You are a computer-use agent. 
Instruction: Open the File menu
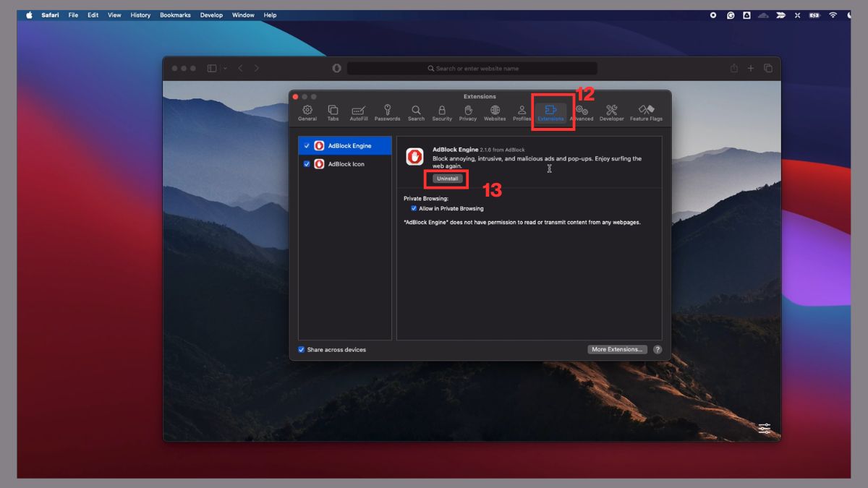[73, 15]
